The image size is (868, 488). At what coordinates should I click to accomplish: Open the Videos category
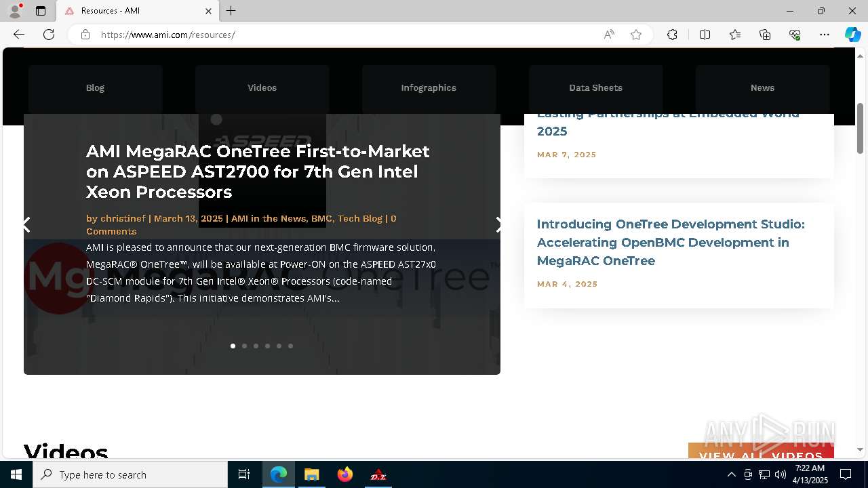point(262,88)
